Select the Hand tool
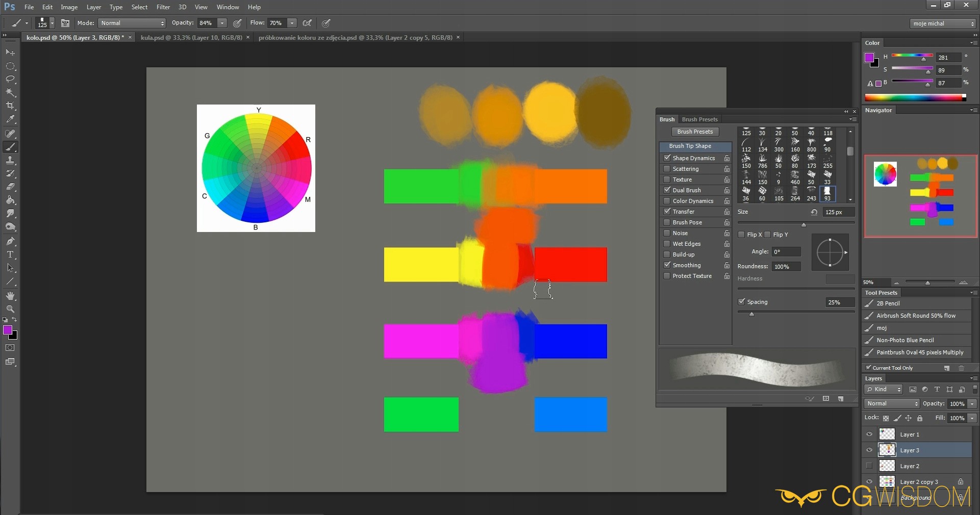980x515 pixels. click(x=10, y=296)
